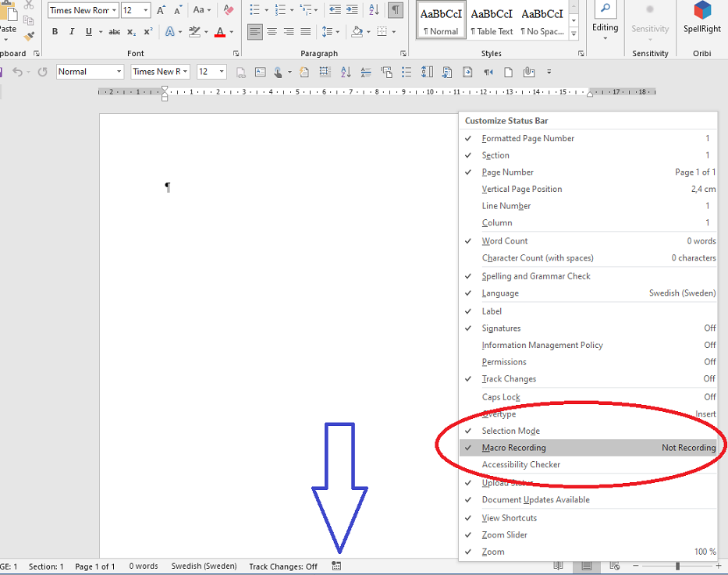
Task: Click Swedish (Sweden) language in status bar
Action: (x=204, y=566)
